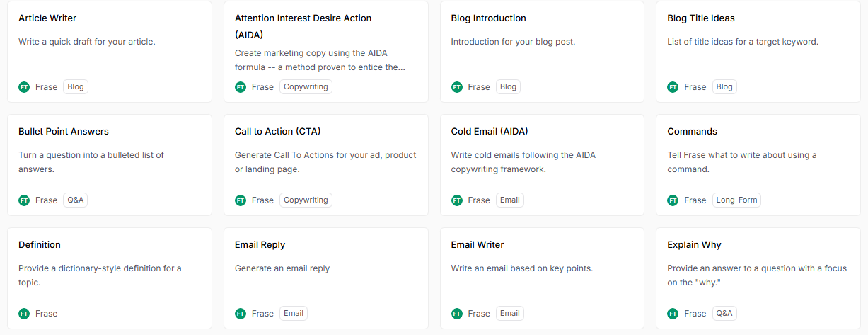Screen dimensions: 868x335
Task: Open the Article Writer template
Action: click(110, 52)
